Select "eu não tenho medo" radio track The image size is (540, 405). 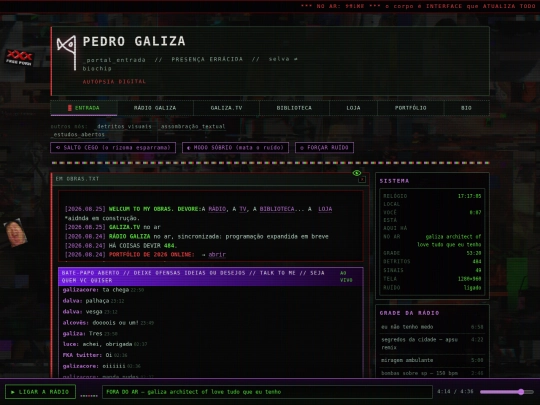pos(432,327)
